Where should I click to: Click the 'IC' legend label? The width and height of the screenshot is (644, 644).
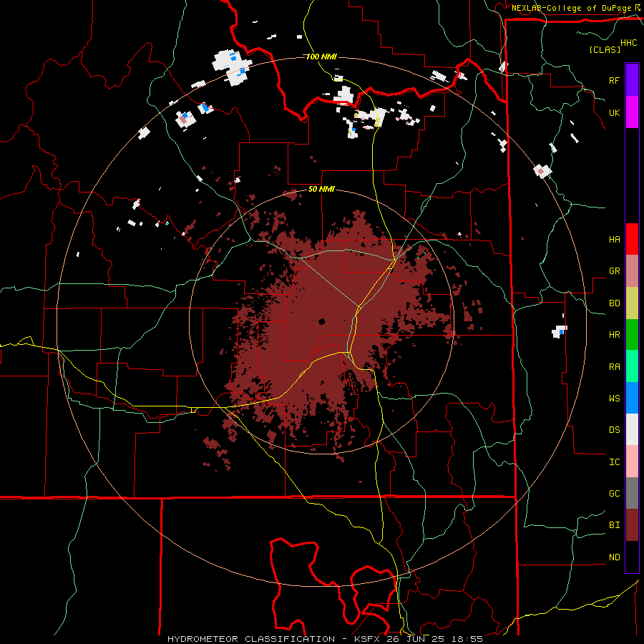614,462
